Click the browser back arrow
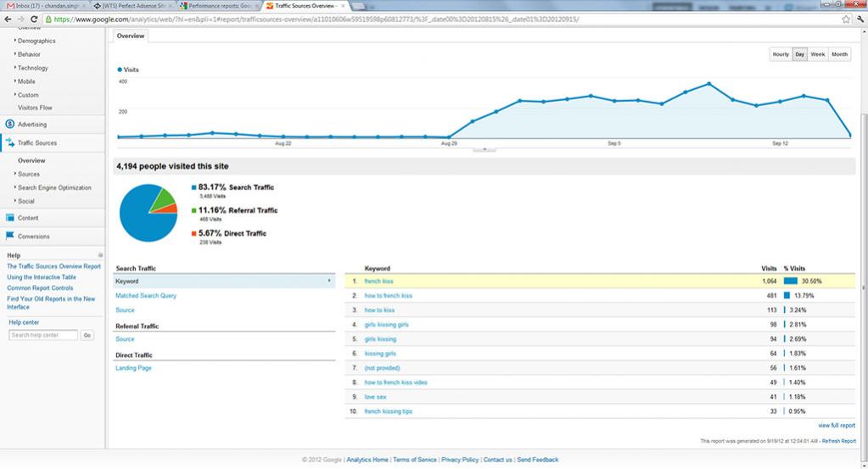Viewport: 868px width, 469px height. (8, 20)
